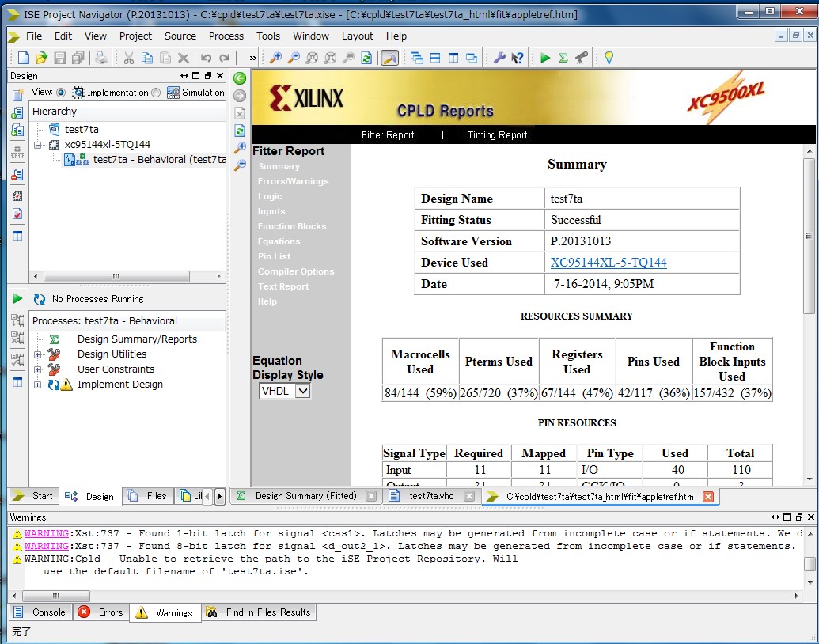Viewport: 819px width, 644px height.
Task: Open the Tools menu
Action: click(x=268, y=36)
